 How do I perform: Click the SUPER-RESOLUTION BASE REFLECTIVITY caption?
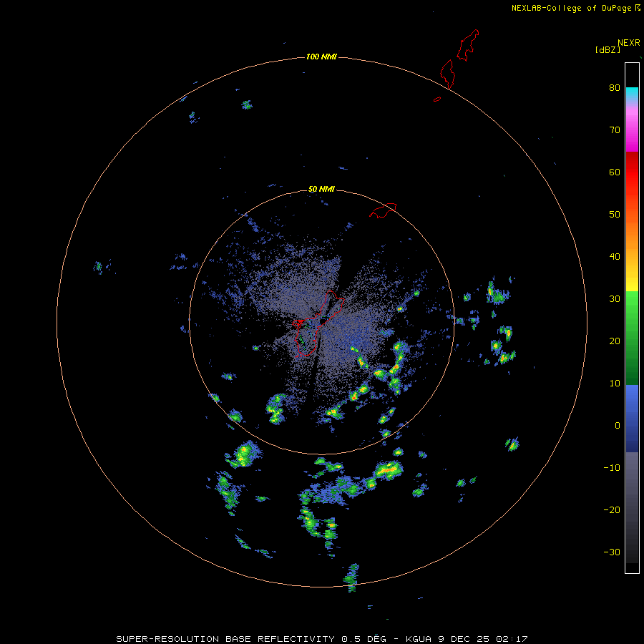(225, 639)
